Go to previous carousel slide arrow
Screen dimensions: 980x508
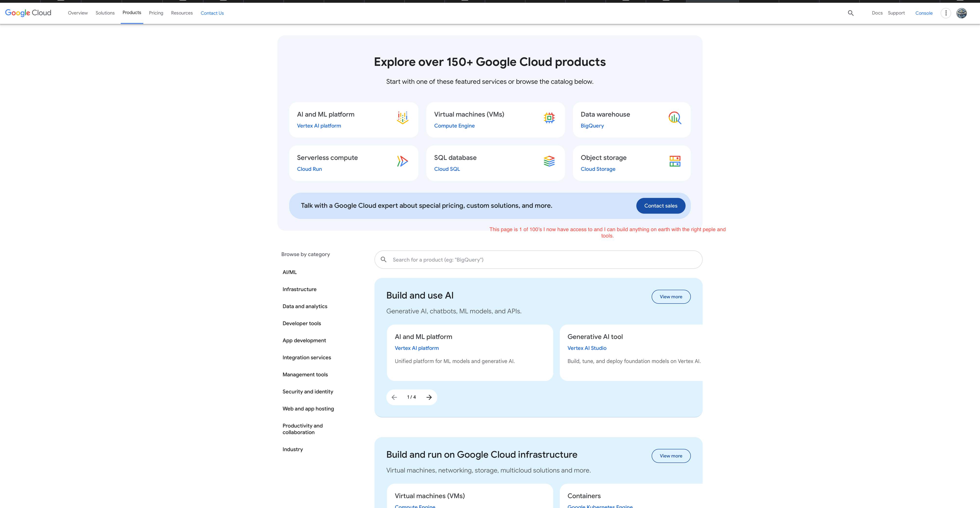(x=394, y=397)
